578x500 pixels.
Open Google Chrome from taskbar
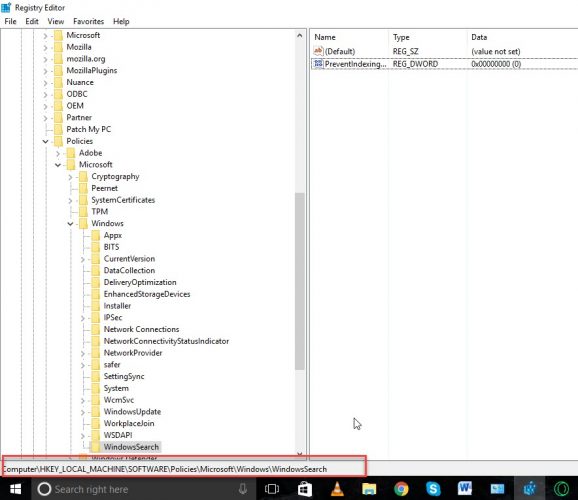pos(401,489)
